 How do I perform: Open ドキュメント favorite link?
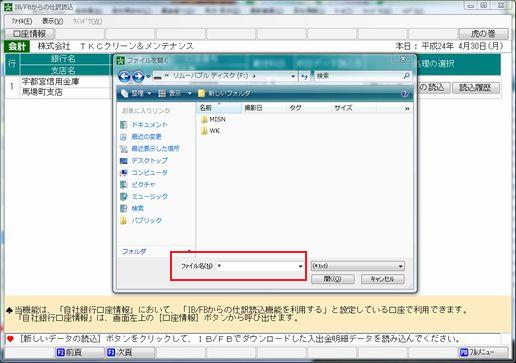coord(144,125)
